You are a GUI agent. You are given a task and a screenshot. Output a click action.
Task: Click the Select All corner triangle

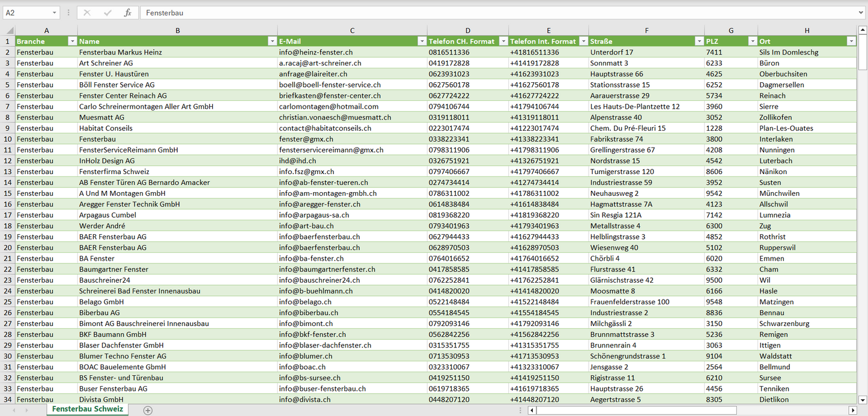(x=10, y=31)
